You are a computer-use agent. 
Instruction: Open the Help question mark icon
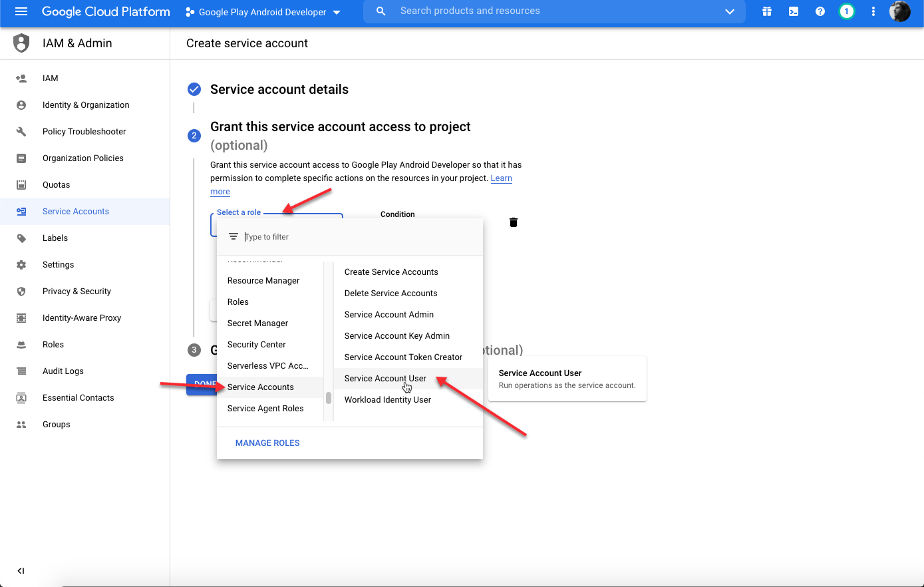(820, 11)
